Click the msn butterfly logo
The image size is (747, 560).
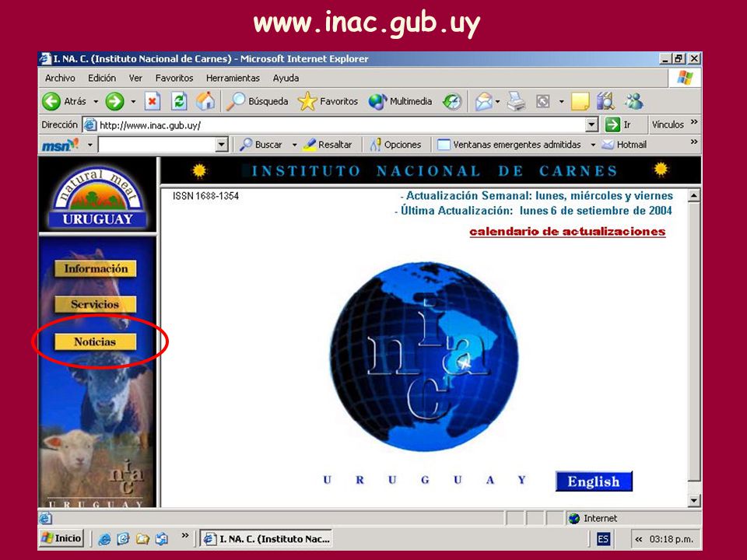pyautogui.click(x=61, y=145)
